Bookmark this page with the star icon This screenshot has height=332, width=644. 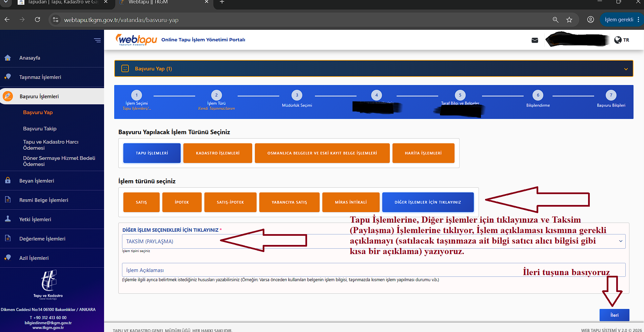[x=569, y=20]
